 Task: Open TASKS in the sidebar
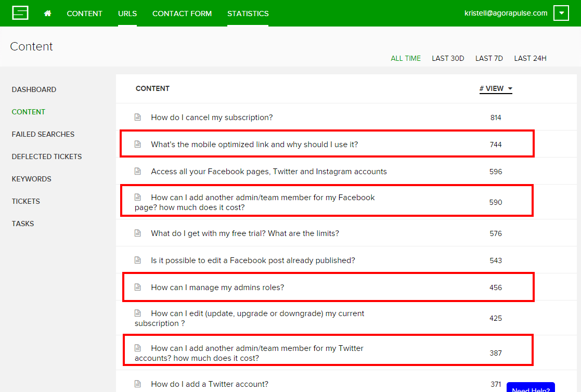(22, 224)
